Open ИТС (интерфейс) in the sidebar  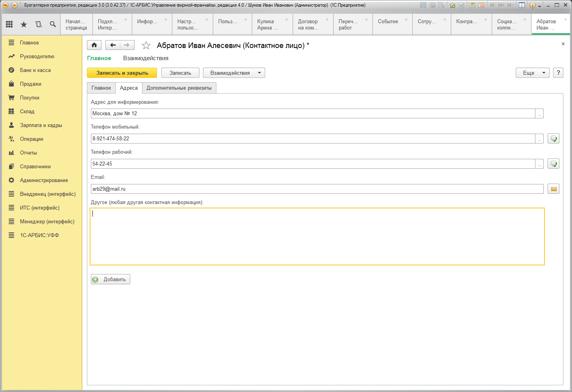pyautogui.click(x=42, y=208)
